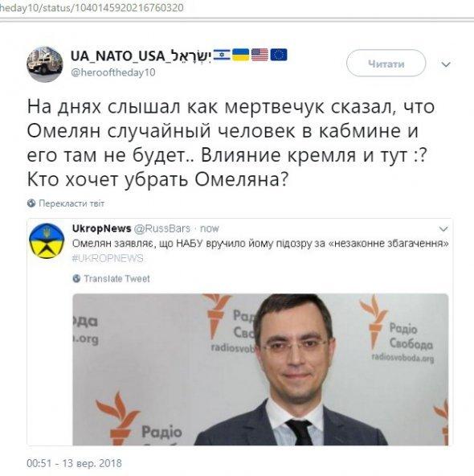Click the globe icon beside Перекласти твіт
The image size is (474, 476).
click(31, 203)
